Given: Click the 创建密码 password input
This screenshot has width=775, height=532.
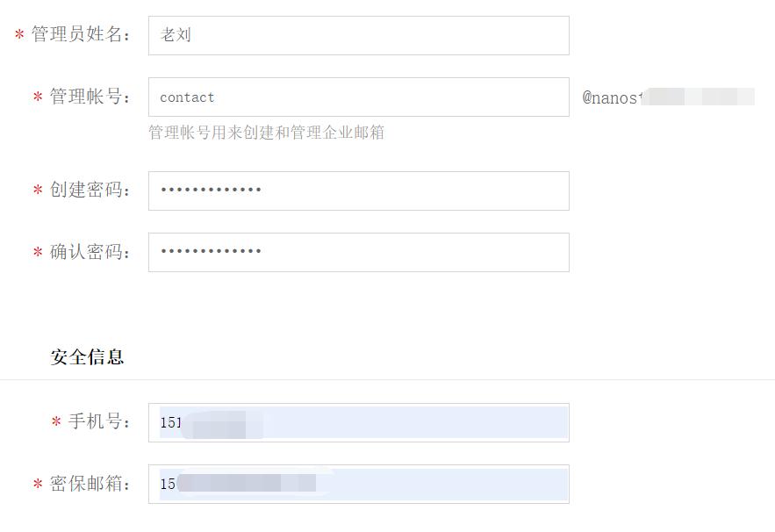Looking at the screenshot, I should pos(358,191).
